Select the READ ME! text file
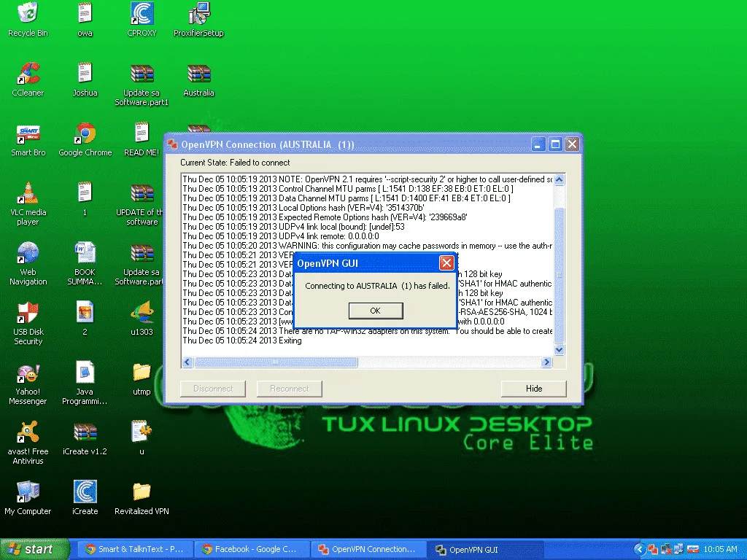 tap(142, 133)
